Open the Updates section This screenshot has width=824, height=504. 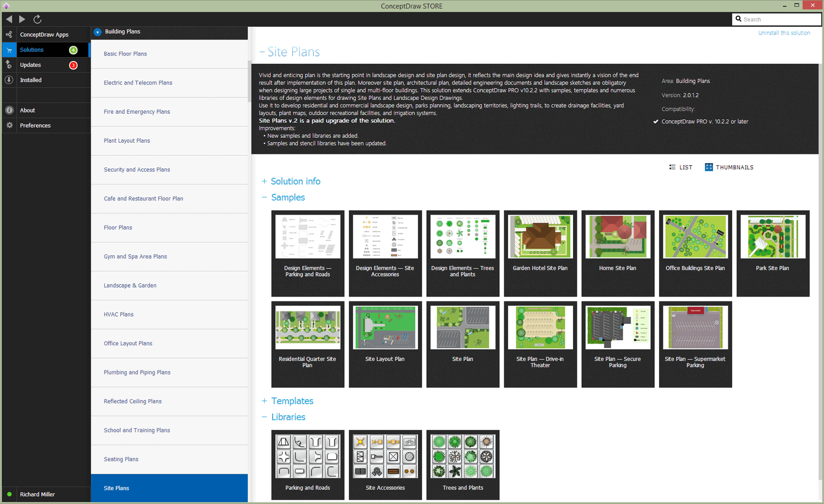46,65
